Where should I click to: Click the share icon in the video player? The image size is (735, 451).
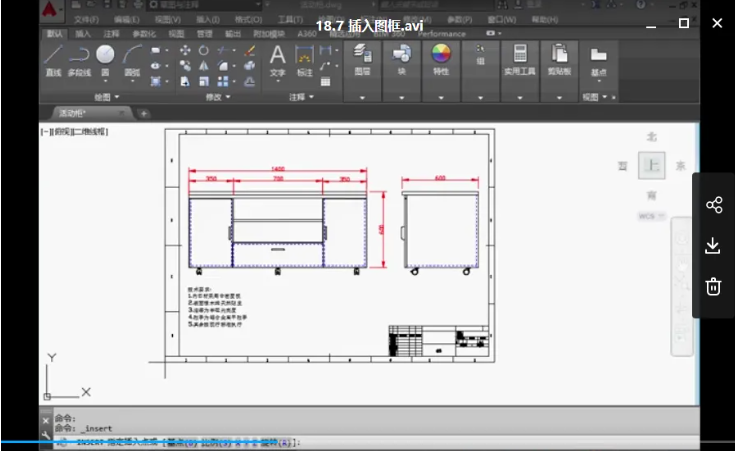click(714, 205)
